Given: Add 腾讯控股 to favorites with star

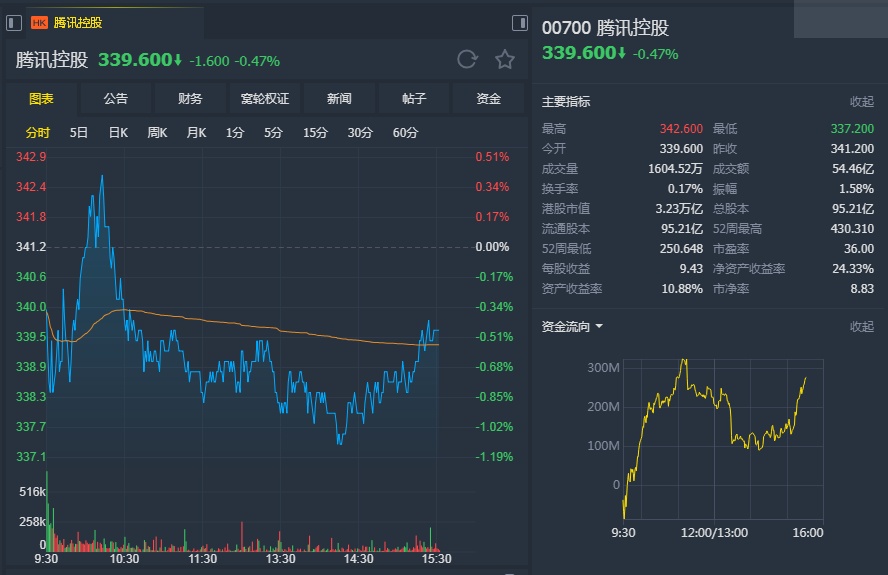Looking at the screenshot, I should pos(505,60).
